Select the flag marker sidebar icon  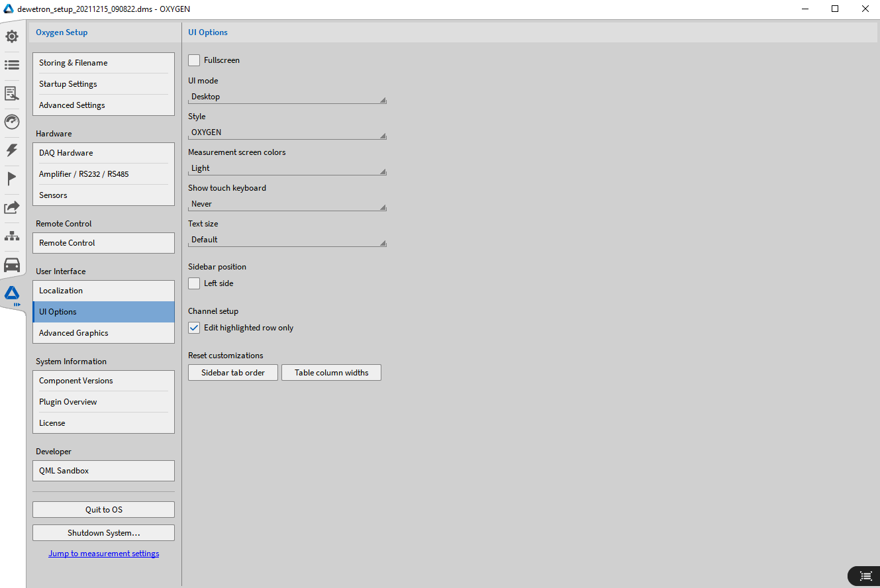12,179
